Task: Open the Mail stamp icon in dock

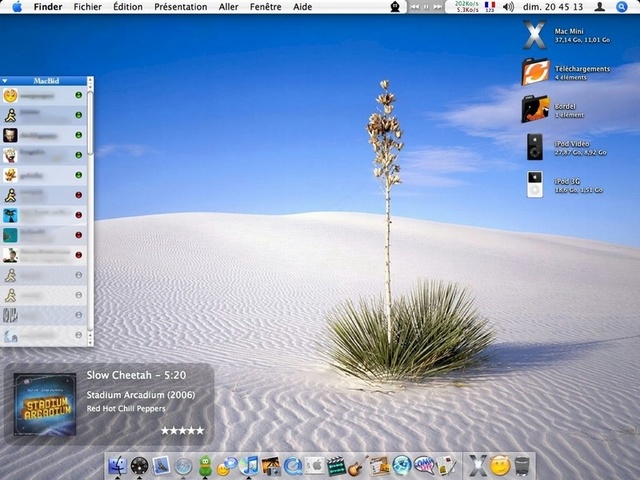Action: pos(161,465)
